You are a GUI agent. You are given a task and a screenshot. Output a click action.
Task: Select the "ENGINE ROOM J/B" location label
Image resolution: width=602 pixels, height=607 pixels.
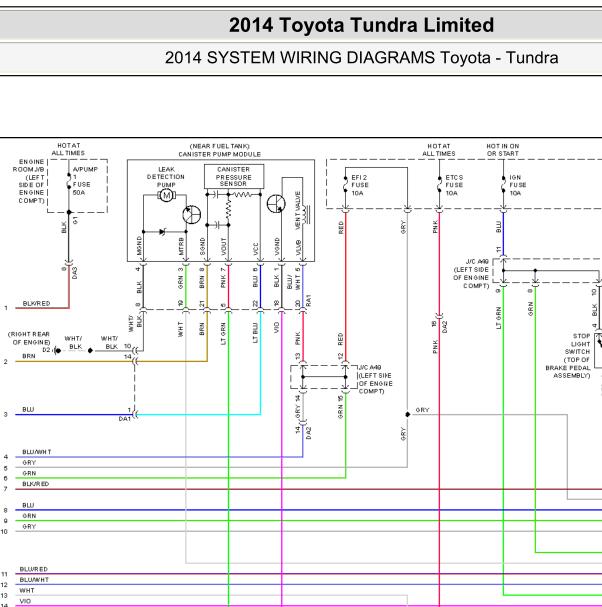coord(29,181)
